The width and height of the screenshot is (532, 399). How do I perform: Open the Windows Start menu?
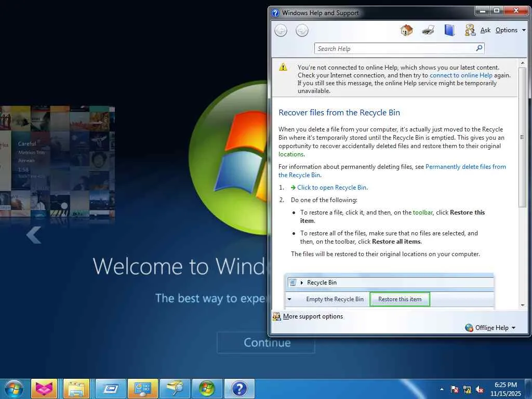click(x=14, y=389)
